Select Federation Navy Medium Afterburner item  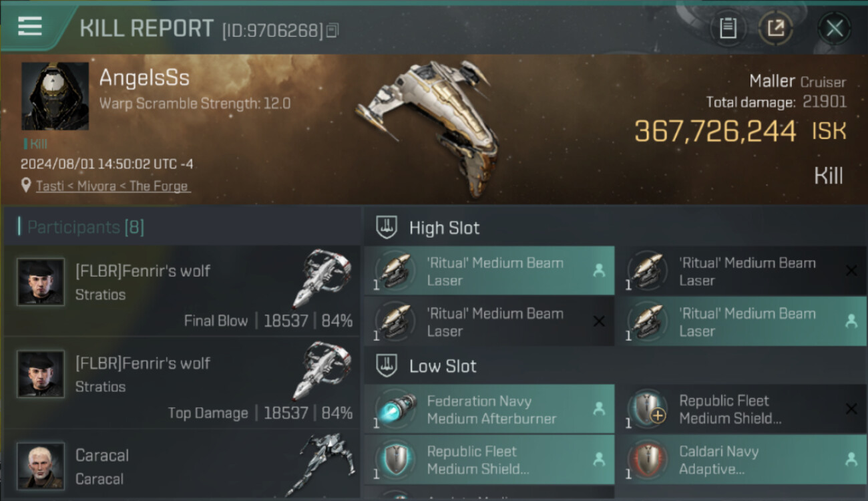pyautogui.click(x=489, y=409)
